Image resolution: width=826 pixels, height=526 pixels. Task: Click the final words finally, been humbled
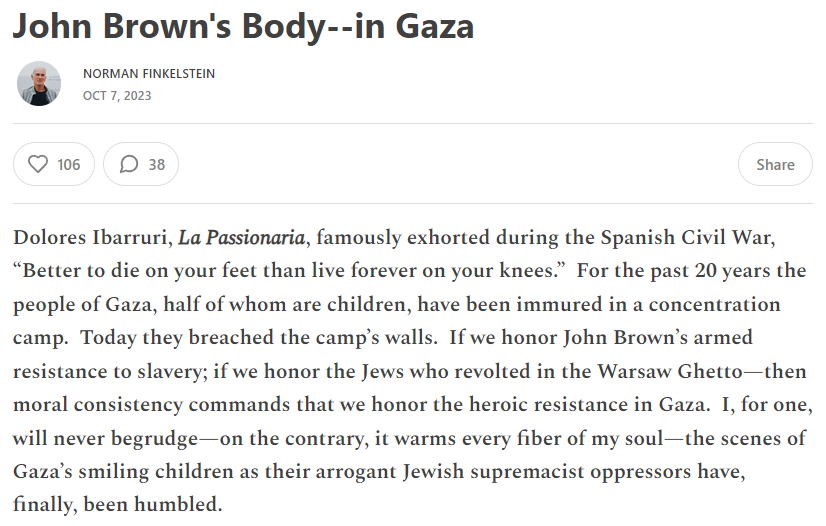click(118, 504)
